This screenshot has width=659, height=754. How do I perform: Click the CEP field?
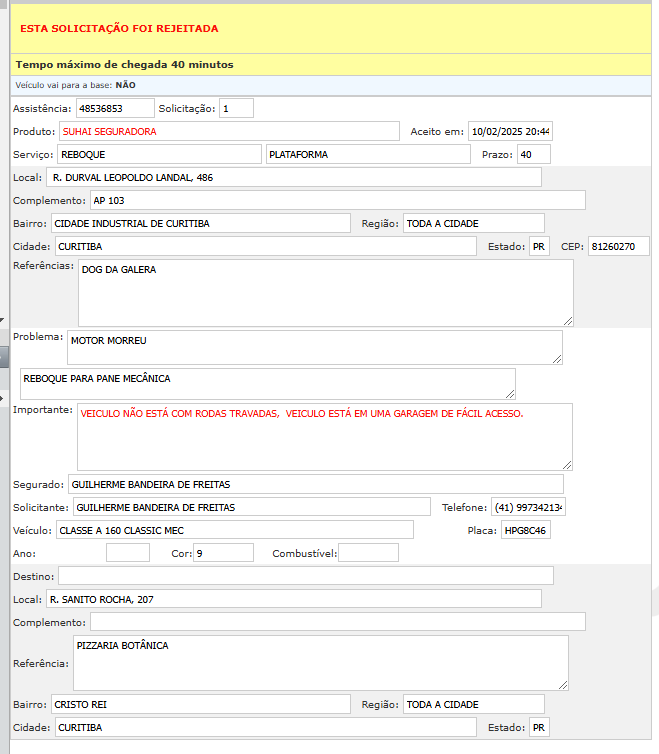618,246
